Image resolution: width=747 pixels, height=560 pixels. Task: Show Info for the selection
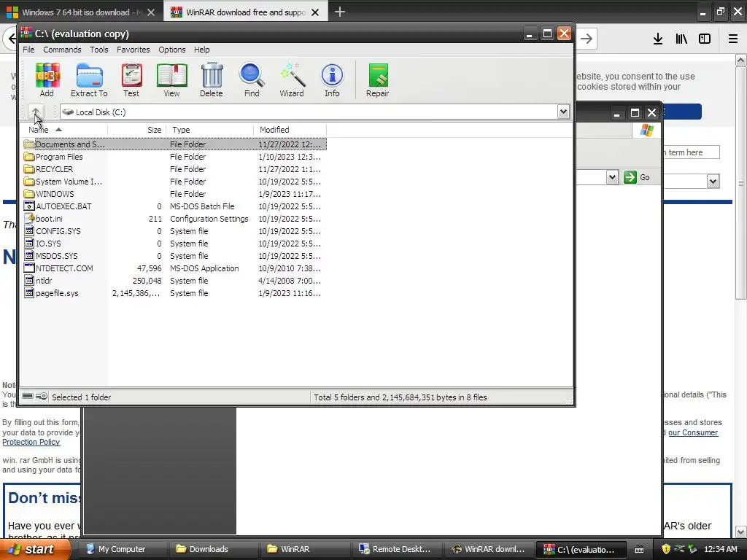click(x=332, y=80)
